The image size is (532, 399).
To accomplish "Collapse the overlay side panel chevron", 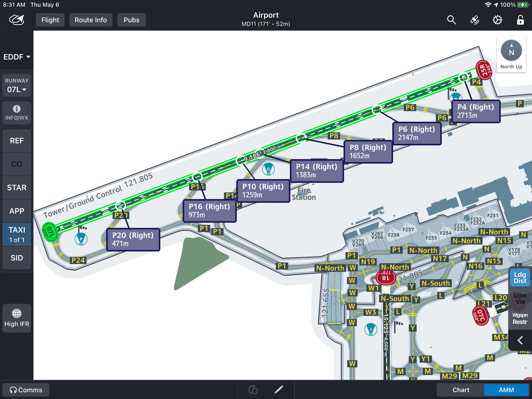I will point(520,340).
